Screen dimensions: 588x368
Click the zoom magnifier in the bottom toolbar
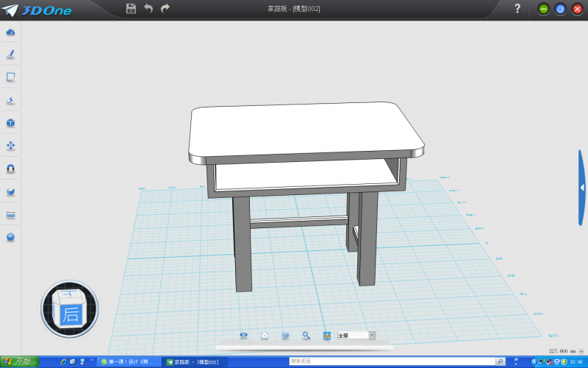[306, 336]
